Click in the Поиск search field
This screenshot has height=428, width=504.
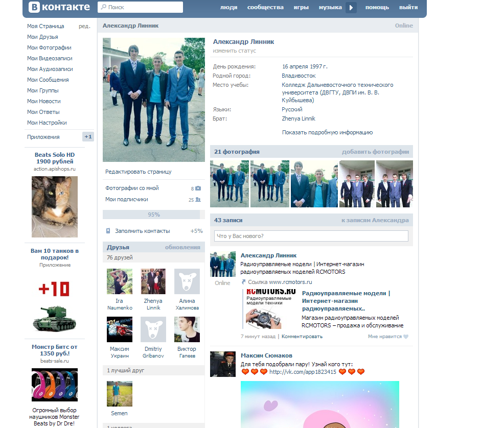[x=140, y=7]
